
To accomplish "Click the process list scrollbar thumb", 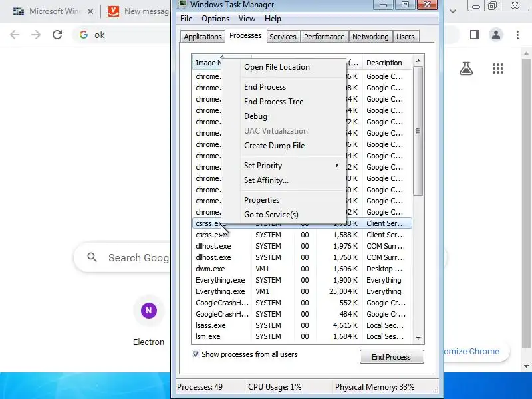I will click(x=418, y=131).
